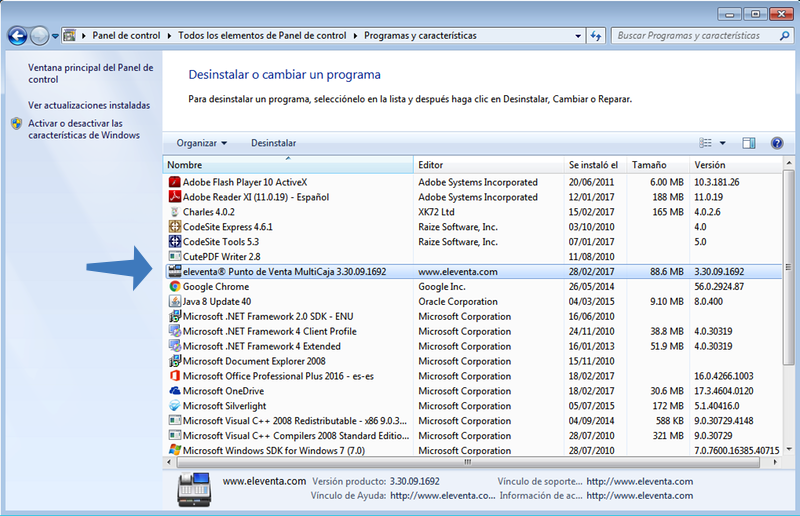Click the vertical scrollbar up arrow
The height and width of the screenshot is (516, 800).
789,163
